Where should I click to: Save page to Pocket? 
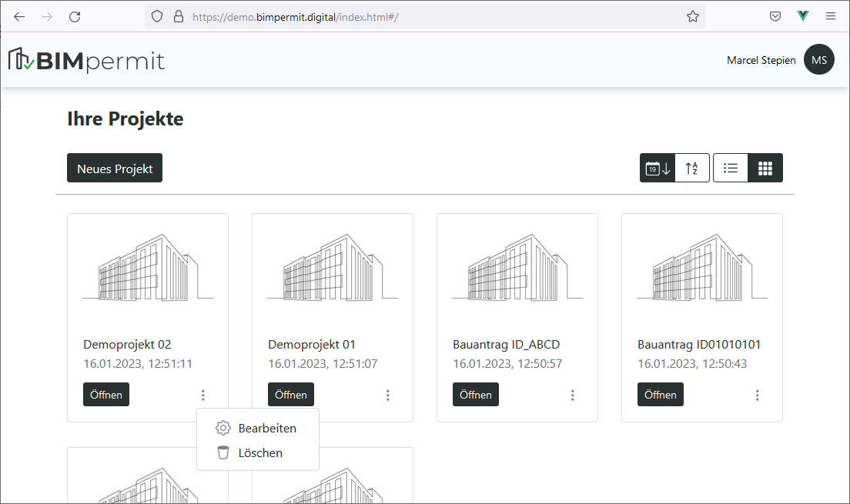coord(775,16)
